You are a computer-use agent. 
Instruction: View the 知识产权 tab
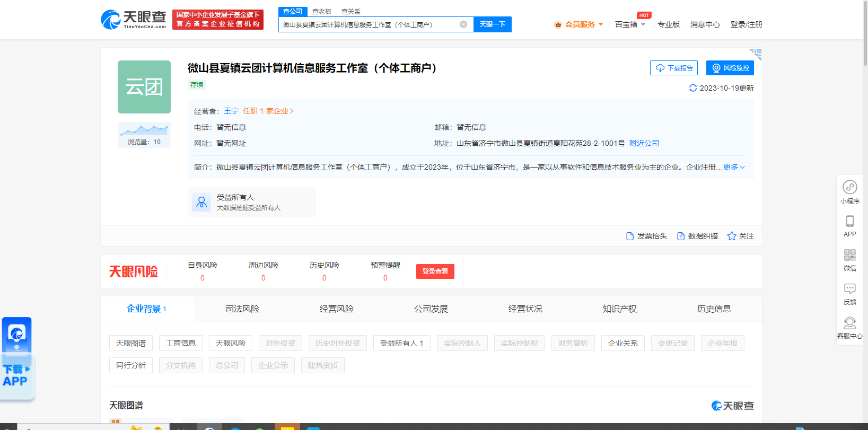pos(620,309)
